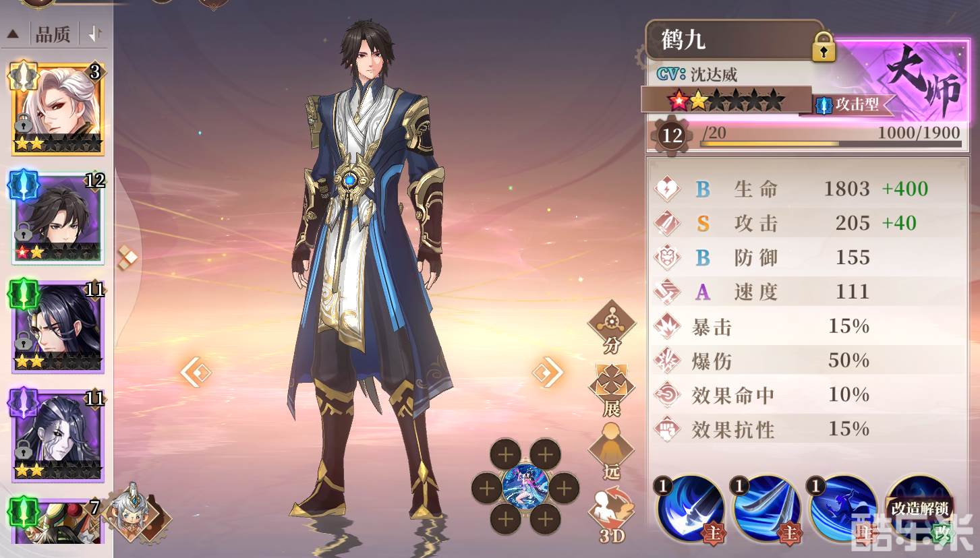Viewport: 980px width, 558px height.
Task: Switch to the next character with the right arrow
Action: [x=548, y=372]
